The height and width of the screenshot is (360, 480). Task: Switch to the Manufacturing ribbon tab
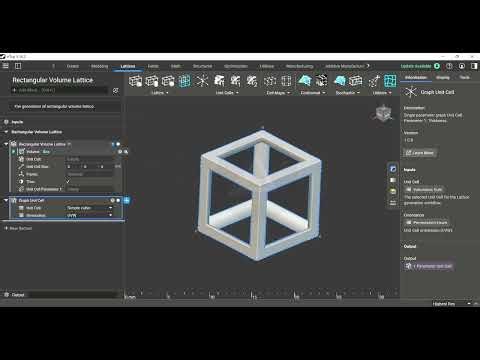pos(299,66)
